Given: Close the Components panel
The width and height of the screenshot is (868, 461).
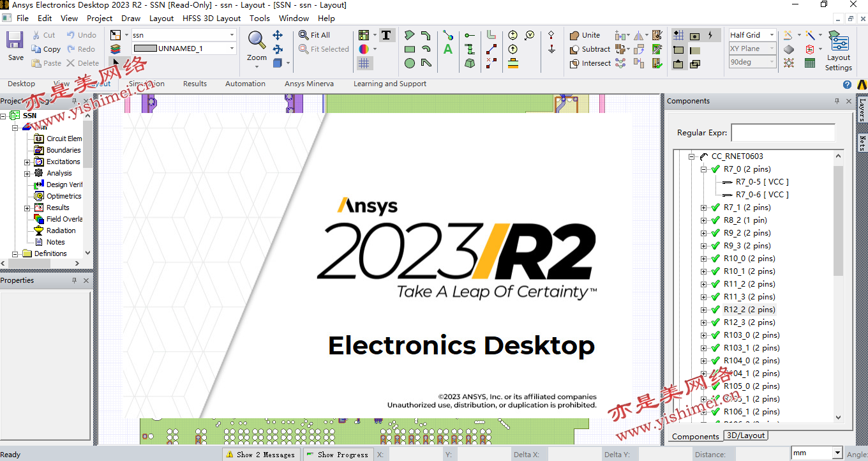Looking at the screenshot, I should click(x=849, y=101).
